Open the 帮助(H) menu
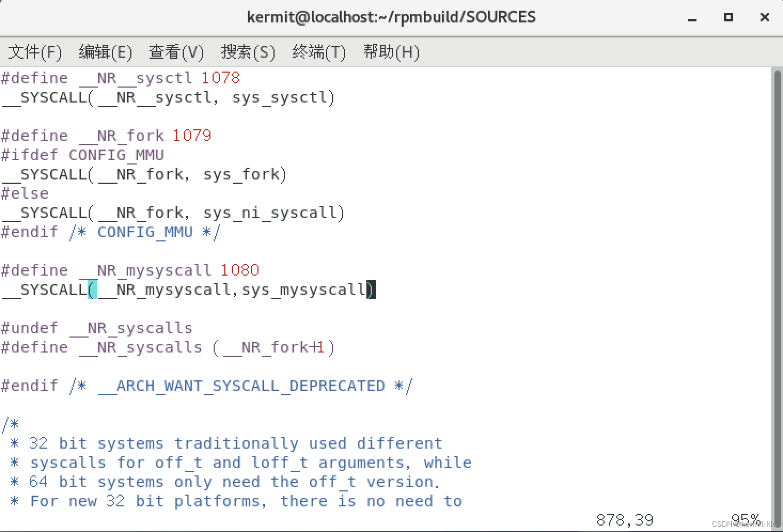783x532 pixels. click(x=391, y=52)
